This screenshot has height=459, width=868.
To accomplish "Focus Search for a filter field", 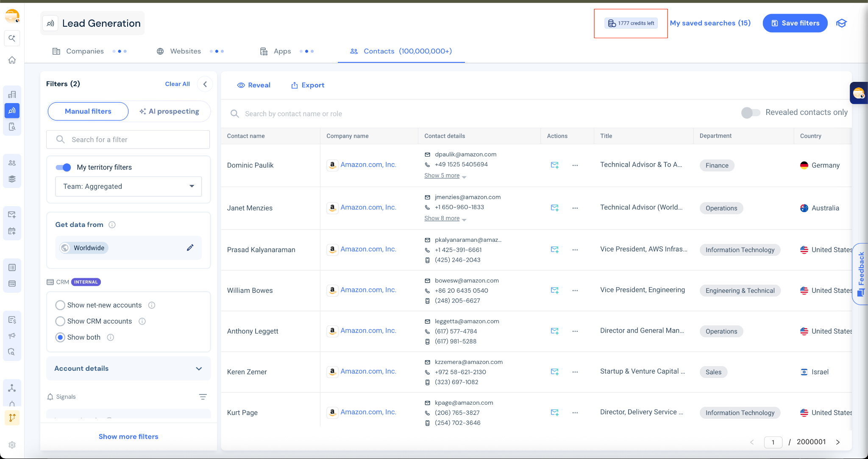I will [x=128, y=140].
